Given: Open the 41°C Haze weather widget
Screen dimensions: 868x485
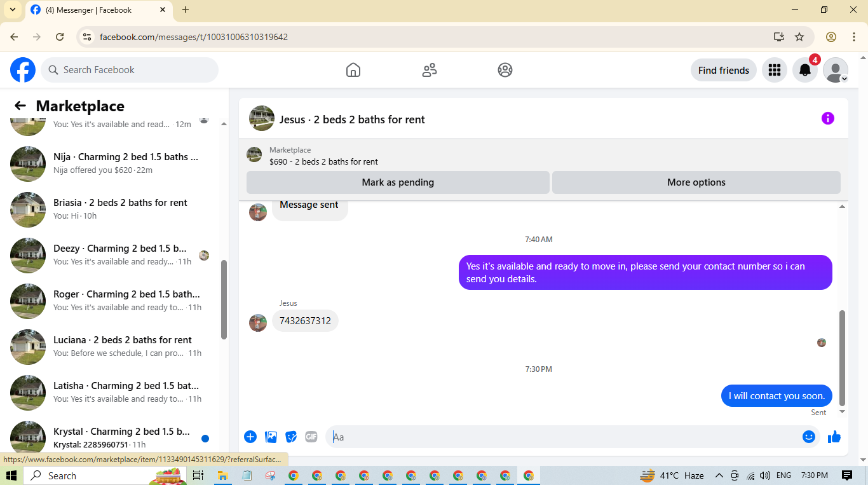Looking at the screenshot, I should 672,475.
